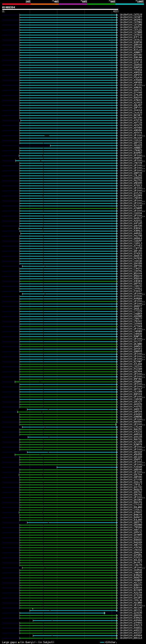The image size is (146, 644).
Task: Select hit label UniRef100_Q86G81
Action: 131,615
